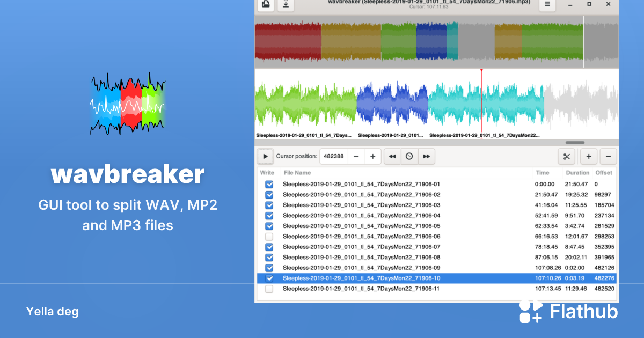Click the plus icon to add a track break

tap(588, 156)
